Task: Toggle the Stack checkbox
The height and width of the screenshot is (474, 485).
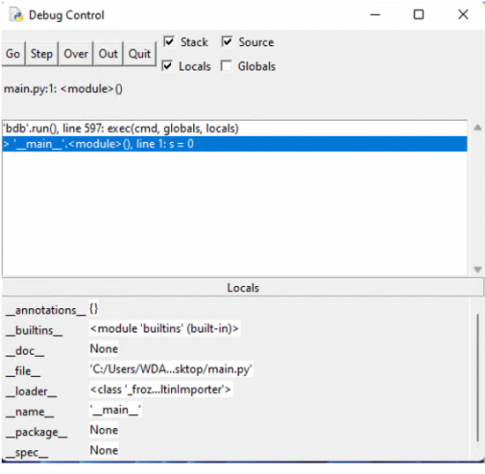Action: (169, 42)
